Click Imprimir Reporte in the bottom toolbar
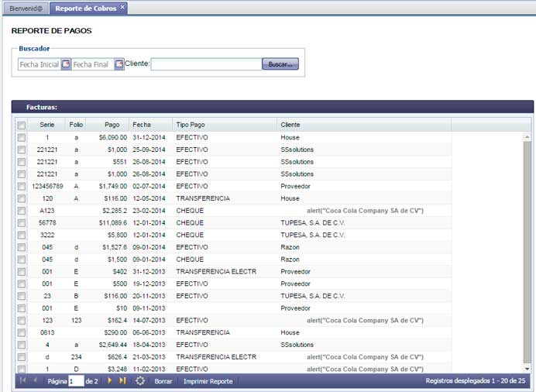The width and height of the screenshot is (536, 392). 208,381
